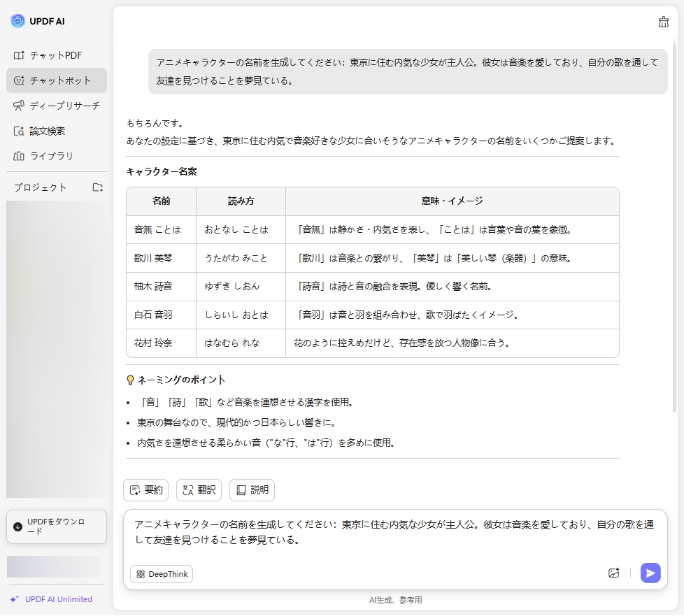The width and height of the screenshot is (684, 616).
Task: Click the UPDFをダウンロード button
Action: pyautogui.click(x=56, y=527)
